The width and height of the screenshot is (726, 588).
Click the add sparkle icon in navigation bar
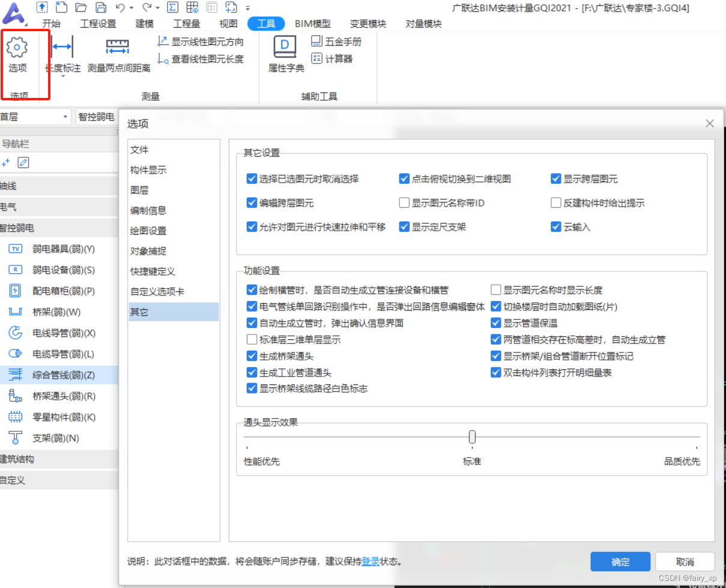(x=7, y=162)
